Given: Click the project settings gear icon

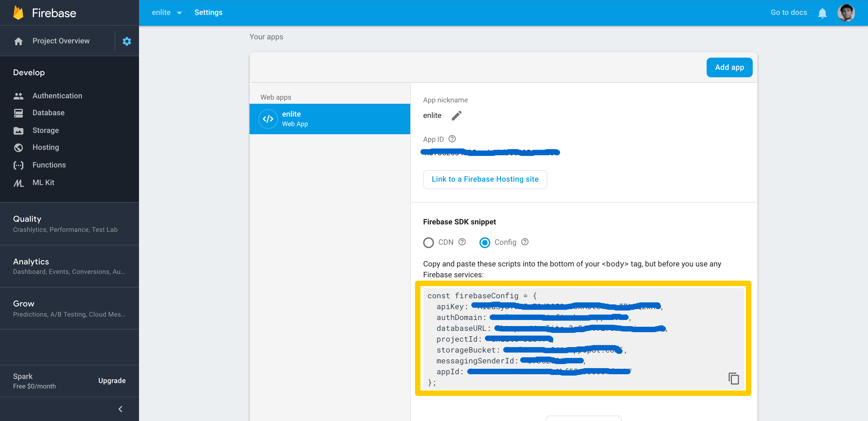Looking at the screenshot, I should tap(127, 41).
